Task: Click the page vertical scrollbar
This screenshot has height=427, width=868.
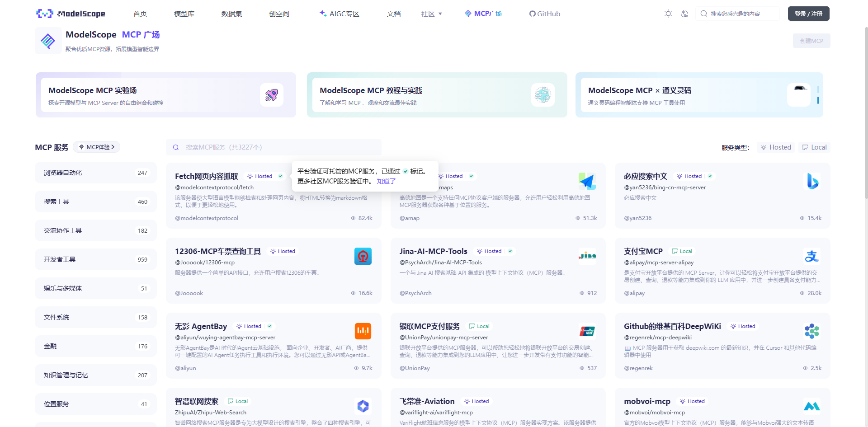Action: tap(866, 113)
